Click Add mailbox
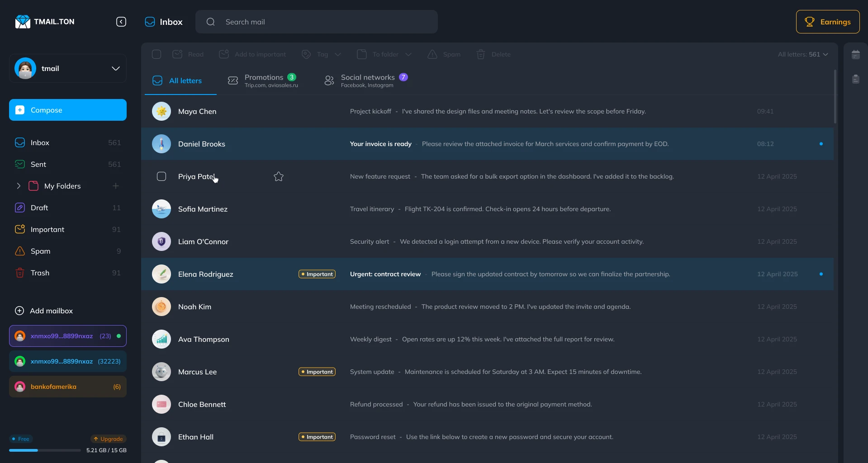 pyautogui.click(x=44, y=311)
